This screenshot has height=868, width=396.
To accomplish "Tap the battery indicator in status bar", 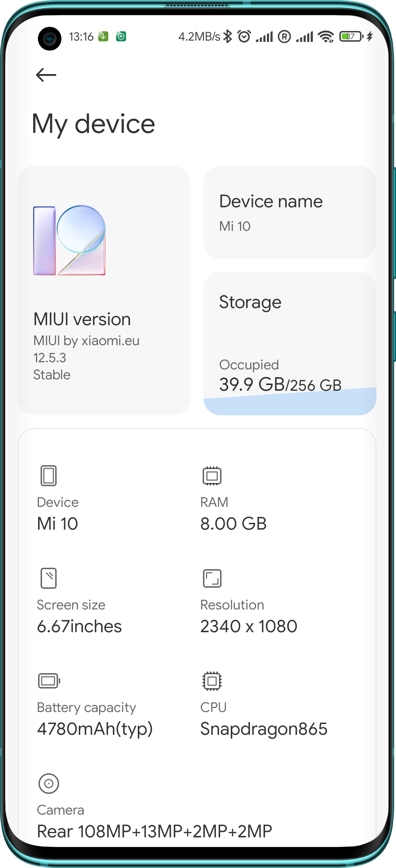I will coord(351,36).
